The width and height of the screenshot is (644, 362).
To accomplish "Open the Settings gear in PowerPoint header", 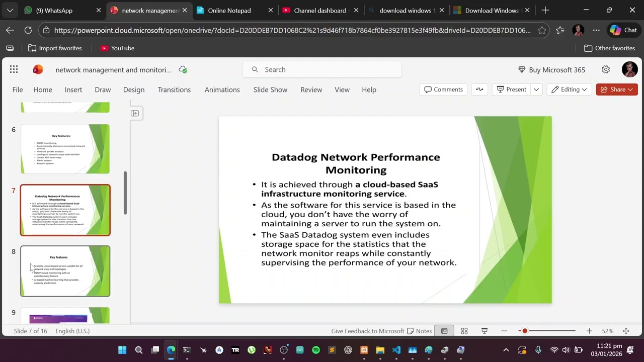I will 606,70.
